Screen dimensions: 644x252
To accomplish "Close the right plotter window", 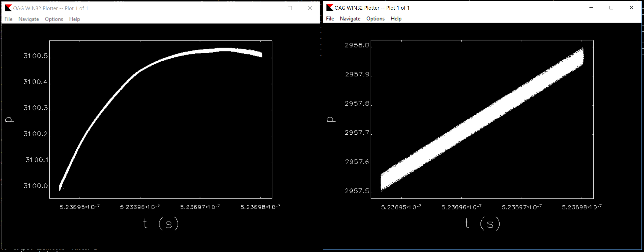I will coord(631,8).
